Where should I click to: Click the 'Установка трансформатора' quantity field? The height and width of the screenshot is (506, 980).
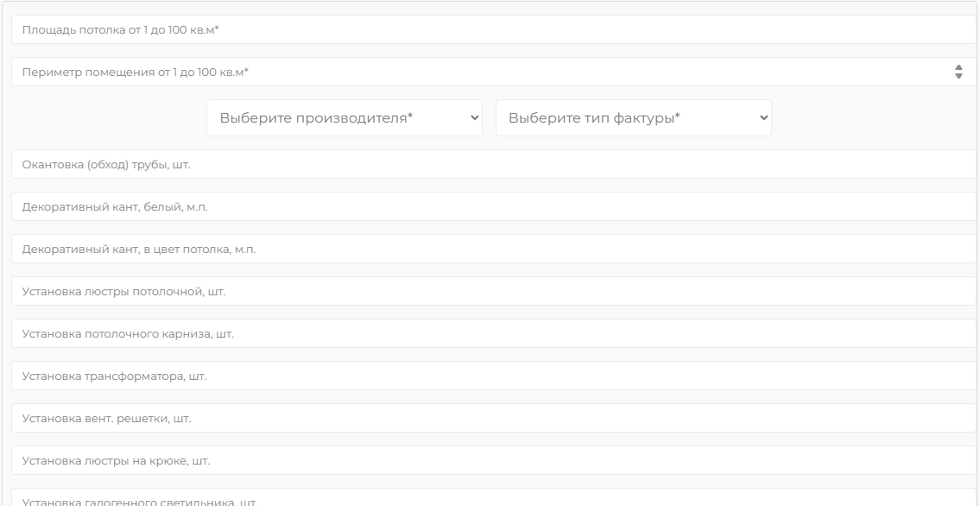(492, 376)
